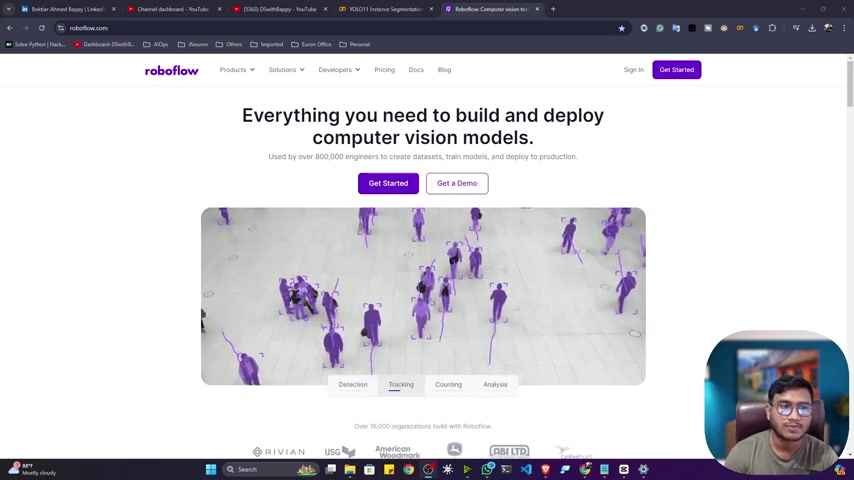Click the Rivian logo
The width and height of the screenshot is (854, 480).
278,452
